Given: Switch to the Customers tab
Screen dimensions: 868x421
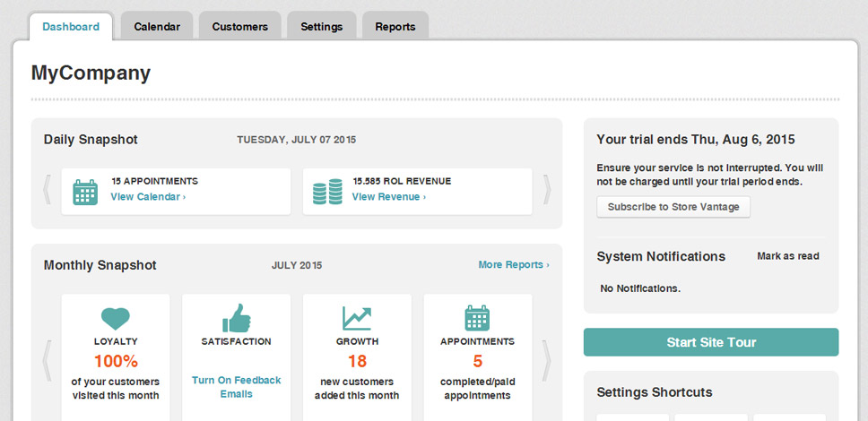Looking at the screenshot, I should pyautogui.click(x=239, y=27).
